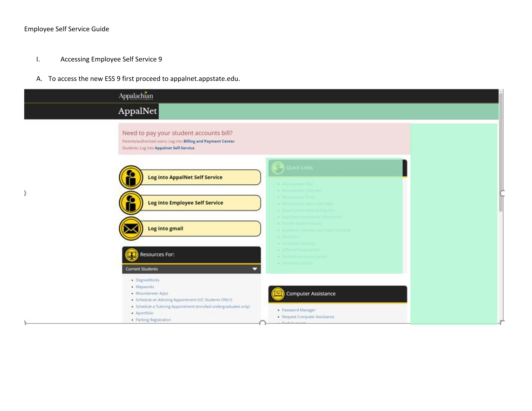Image resolution: width=532 pixels, height=411 pixels.
Task: Click the embedded page's vertical scrollbar thumb
Action: point(501,152)
